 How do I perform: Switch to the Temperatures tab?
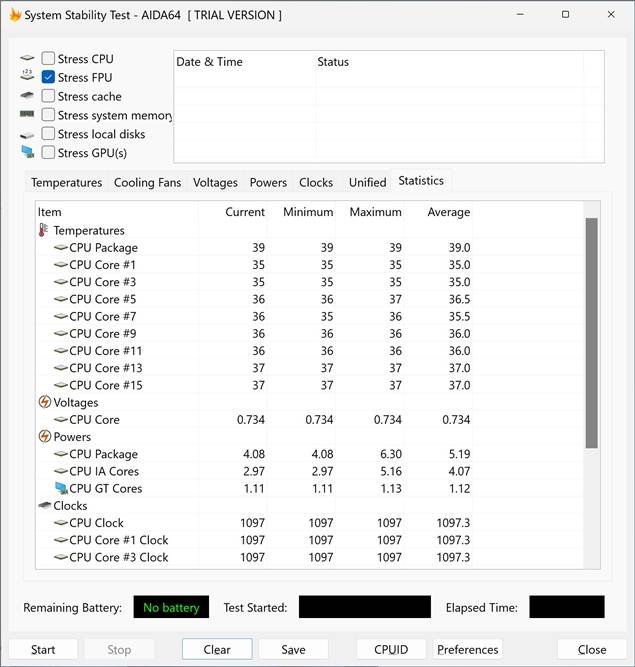[66, 183]
